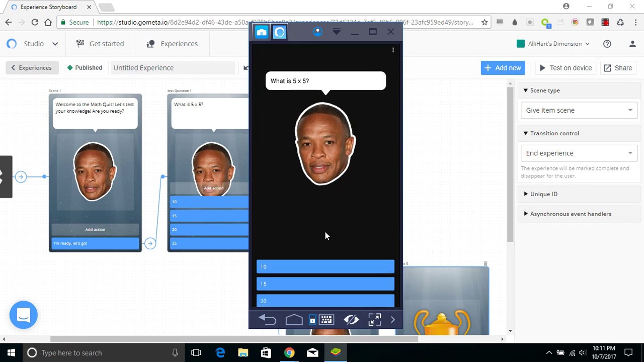Viewport: 644px width, 362px height.
Task: Select the Scene 1 welcome speech bubble
Action: pyautogui.click(x=95, y=114)
